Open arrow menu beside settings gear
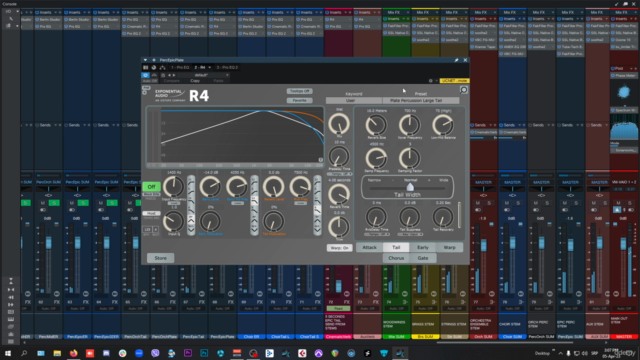The image size is (640, 360). [x=436, y=81]
